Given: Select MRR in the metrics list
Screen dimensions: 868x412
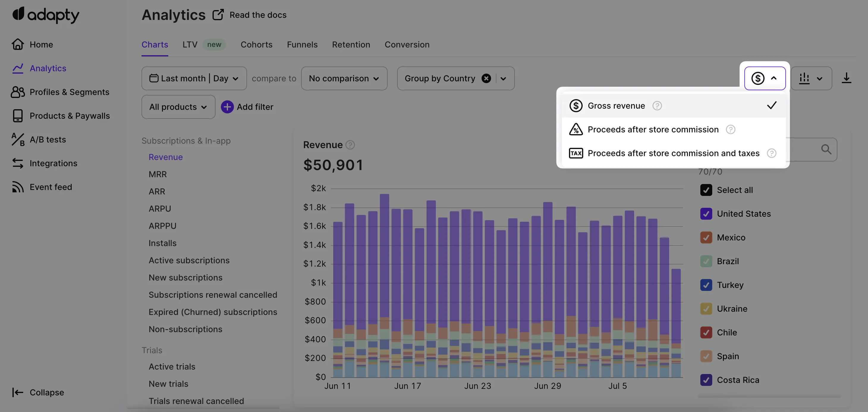Looking at the screenshot, I should (x=157, y=174).
